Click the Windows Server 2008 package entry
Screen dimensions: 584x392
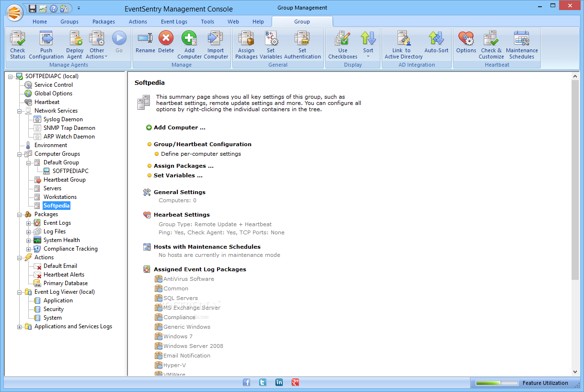click(193, 346)
